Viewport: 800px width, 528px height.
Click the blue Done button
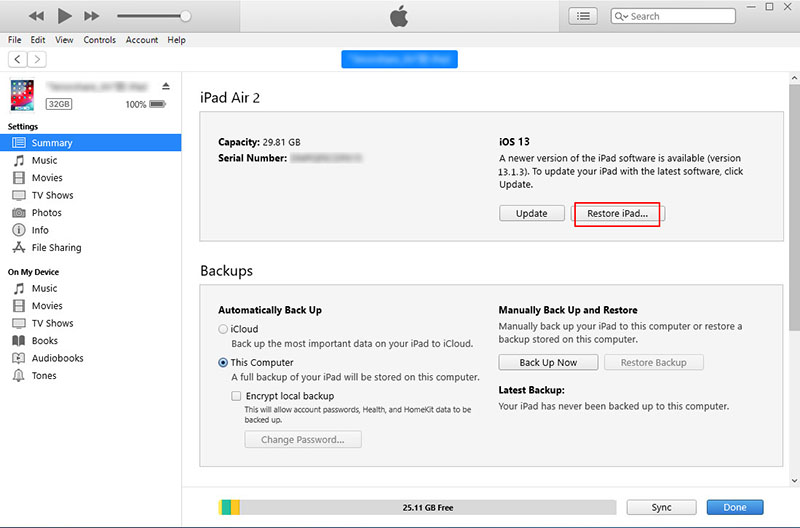coord(735,507)
